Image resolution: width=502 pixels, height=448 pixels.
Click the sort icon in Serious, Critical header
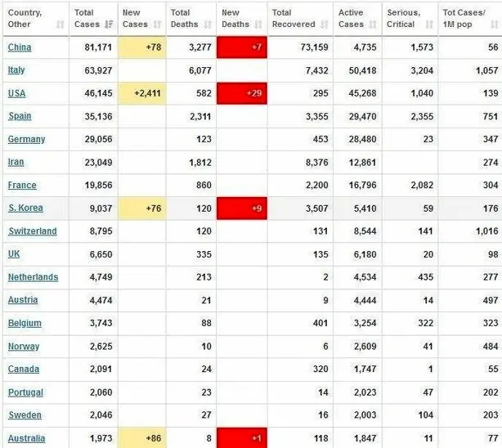(x=428, y=25)
